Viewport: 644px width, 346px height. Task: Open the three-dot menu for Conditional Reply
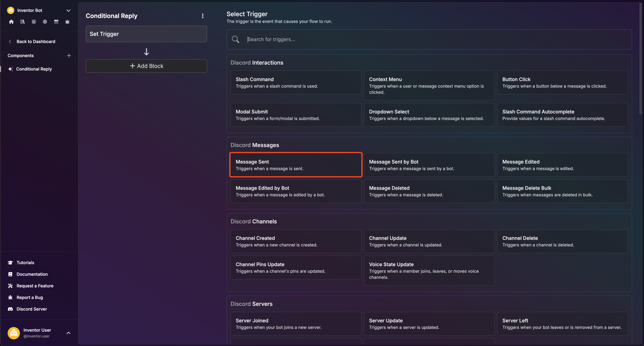click(x=203, y=16)
